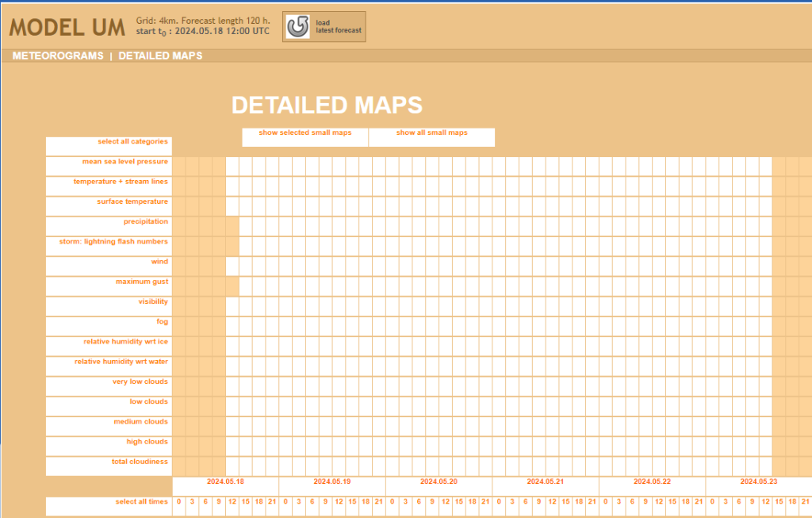This screenshot has width=812, height=518.
Task: Click the show all small maps button
Action: click(x=431, y=133)
